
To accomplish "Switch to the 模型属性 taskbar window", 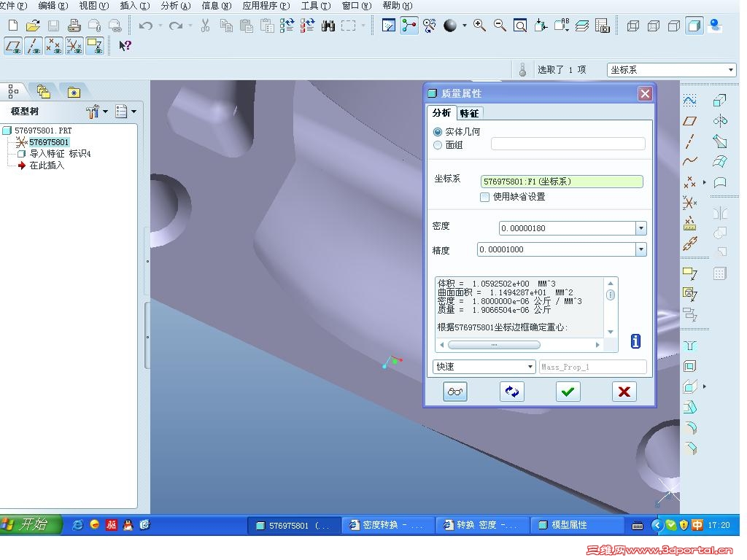I will [x=578, y=525].
